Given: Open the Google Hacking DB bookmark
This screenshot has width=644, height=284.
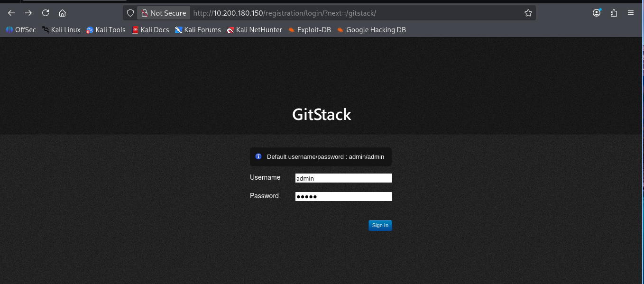Looking at the screenshot, I should point(371,29).
